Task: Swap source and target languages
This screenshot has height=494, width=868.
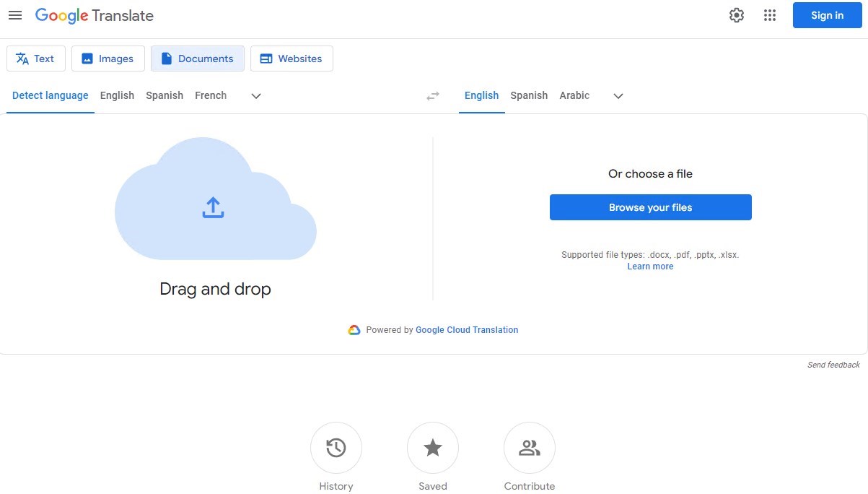Action: pyautogui.click(x=433, y=95)
